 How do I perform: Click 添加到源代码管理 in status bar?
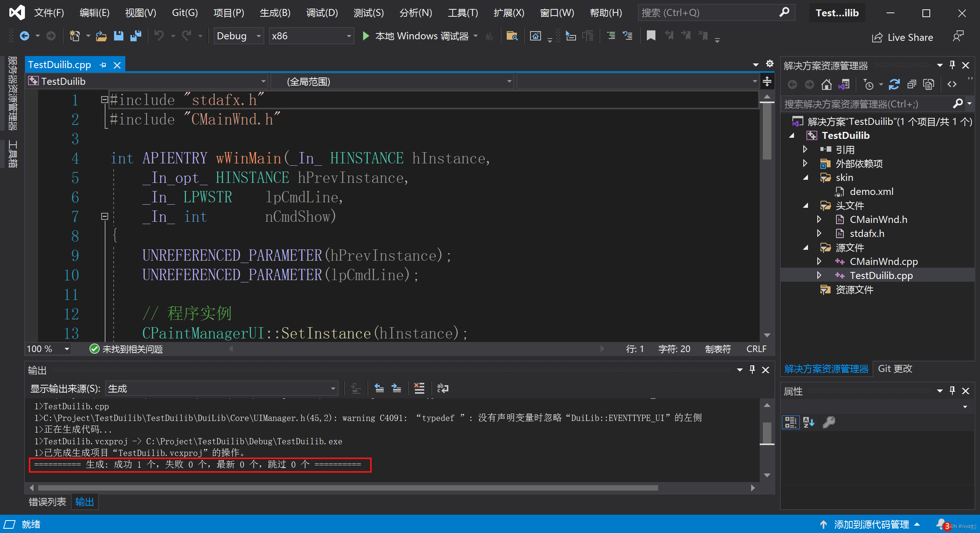(872, 524)
